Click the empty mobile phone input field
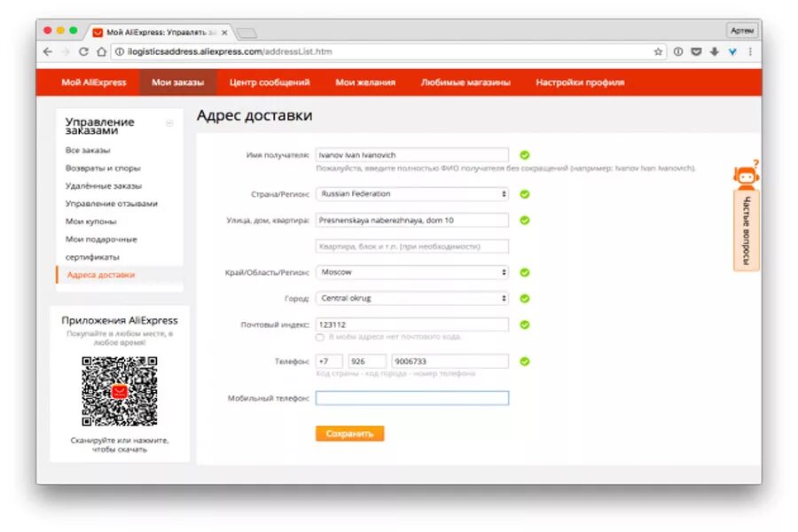Screen dimensions: 798x532 point(412,398)
